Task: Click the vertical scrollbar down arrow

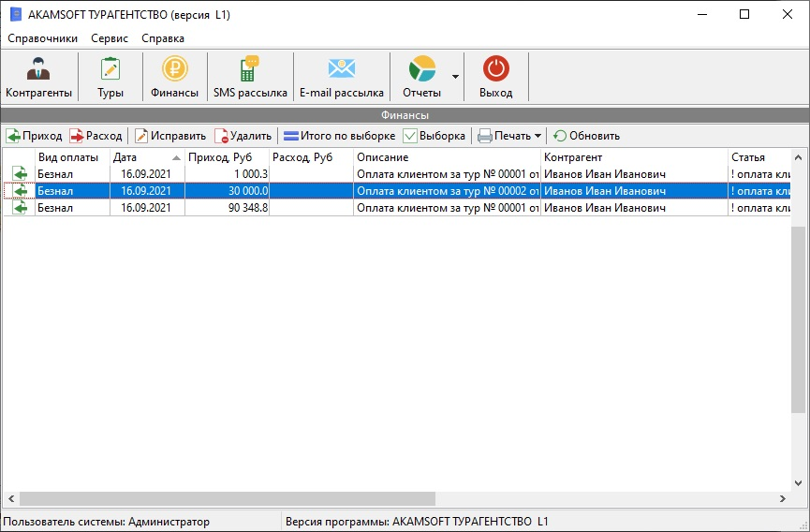Action: [x=798, y=483]
